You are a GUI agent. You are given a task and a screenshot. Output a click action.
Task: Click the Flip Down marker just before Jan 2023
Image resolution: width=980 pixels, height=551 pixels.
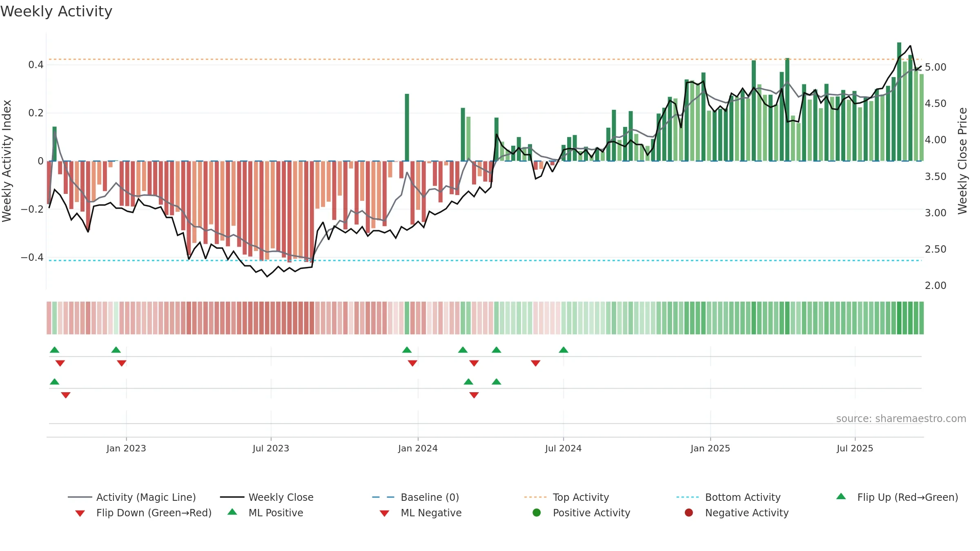coord(122,363)
